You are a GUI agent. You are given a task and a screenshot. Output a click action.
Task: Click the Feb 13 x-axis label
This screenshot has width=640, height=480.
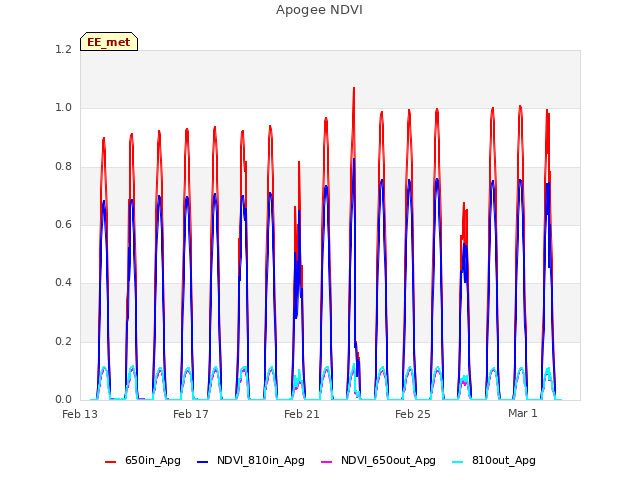coord(80,414)
